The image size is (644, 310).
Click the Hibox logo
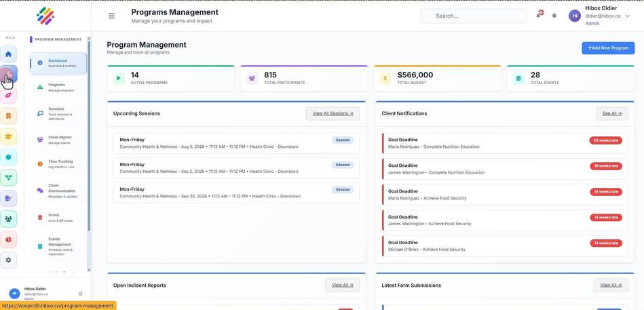coord(45,16)
